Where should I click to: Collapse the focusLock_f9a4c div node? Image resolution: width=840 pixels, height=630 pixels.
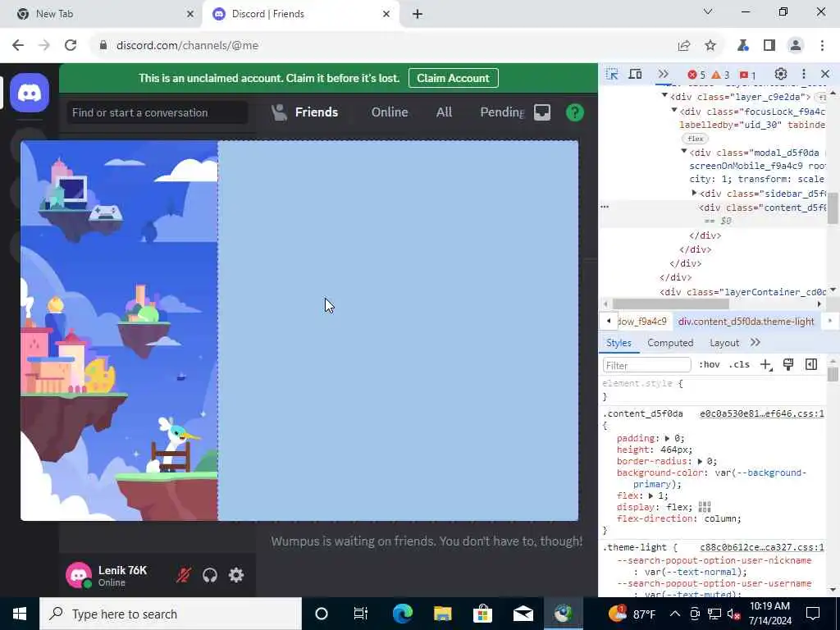[674, 110]
